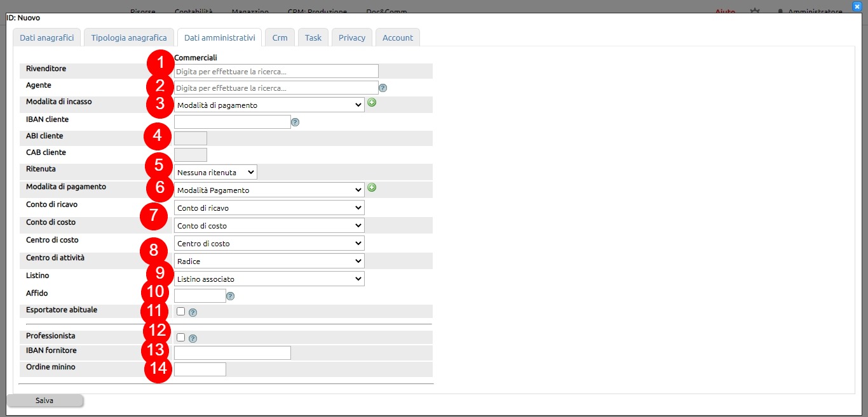Close the dialog with the blue X icon
868x417 pixels.
coord(857,6)
